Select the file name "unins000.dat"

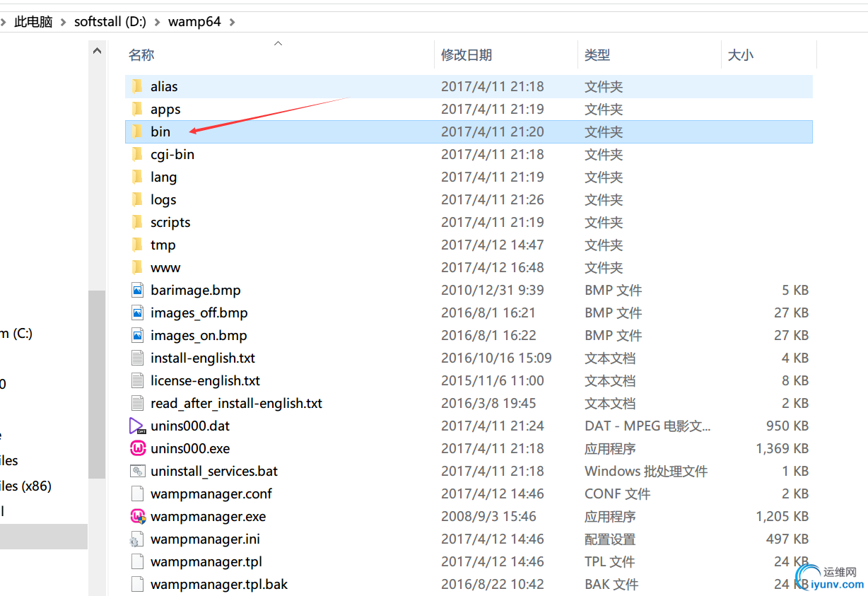tap(190, 426)
